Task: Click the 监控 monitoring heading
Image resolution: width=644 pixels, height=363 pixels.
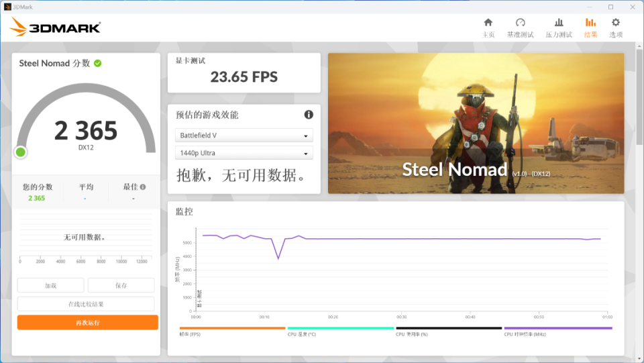Action: (x=184, y=212)
